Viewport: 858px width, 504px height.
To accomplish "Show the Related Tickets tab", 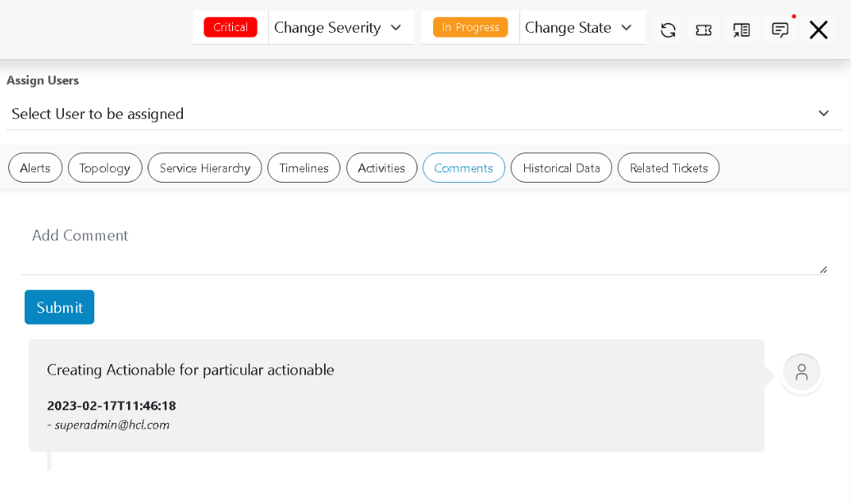I will (669, 168).
